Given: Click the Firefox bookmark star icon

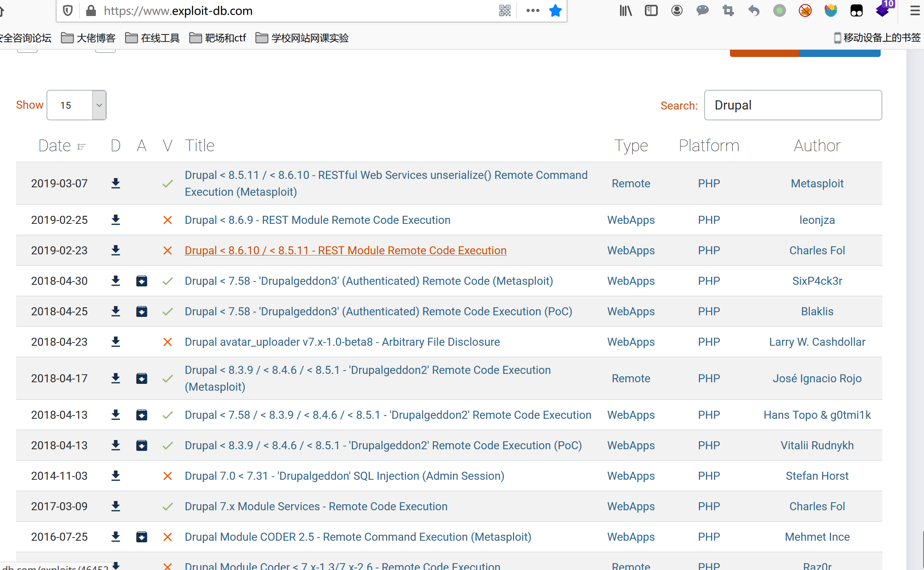Looking at the screenshot, I should click(x=555, y=11).
